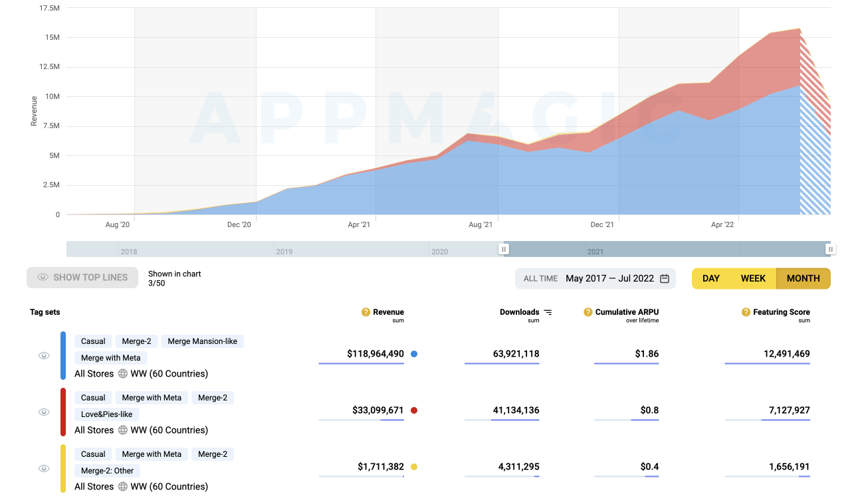Hide the Love&Pies-like tag set line

[x=44, y=412]
